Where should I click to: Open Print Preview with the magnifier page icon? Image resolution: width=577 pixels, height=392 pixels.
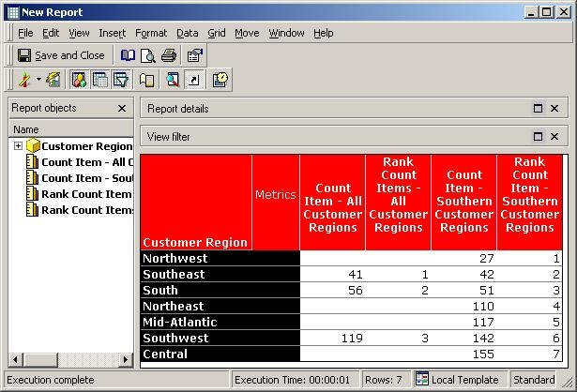[147, 55]
